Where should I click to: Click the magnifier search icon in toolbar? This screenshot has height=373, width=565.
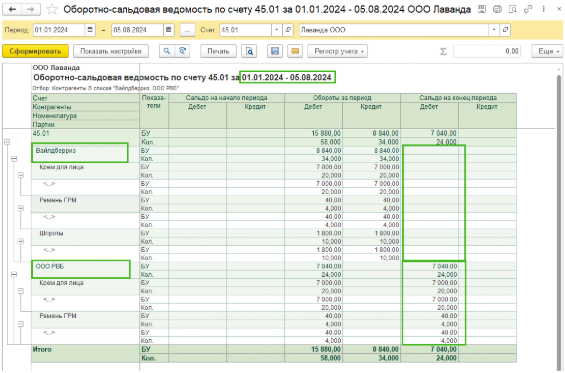click(x=167, y=51)
